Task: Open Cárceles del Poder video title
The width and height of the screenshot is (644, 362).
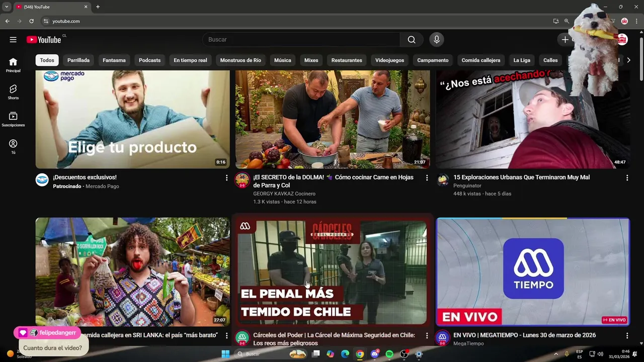Action: click(334, 339)
